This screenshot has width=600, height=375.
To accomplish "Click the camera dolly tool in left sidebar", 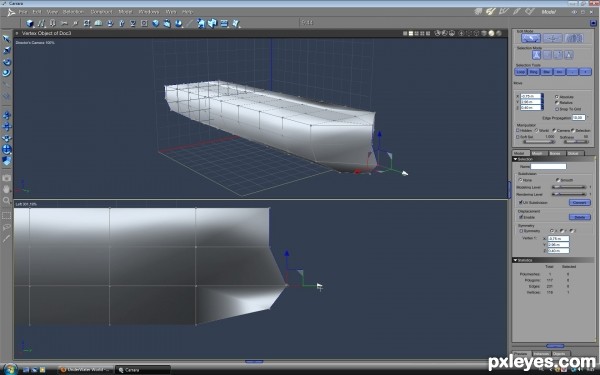I will tap(7, 115).
